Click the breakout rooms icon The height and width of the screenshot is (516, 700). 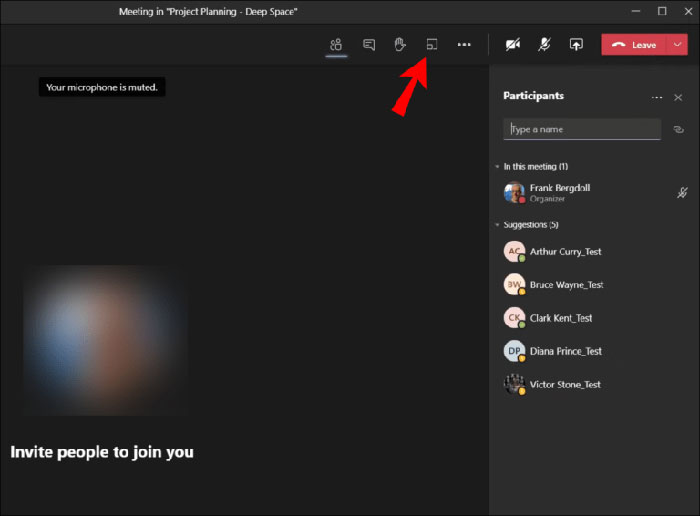point(432,45)
